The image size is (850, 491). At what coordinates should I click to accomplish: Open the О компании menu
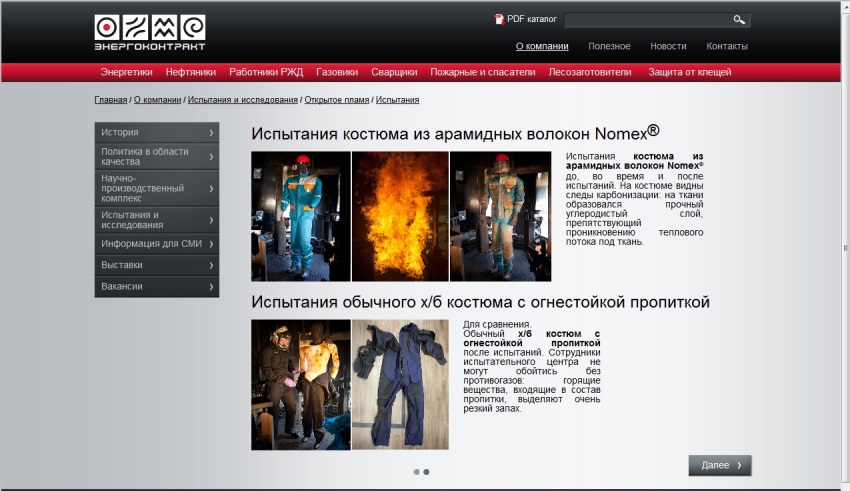click(542, 46)
